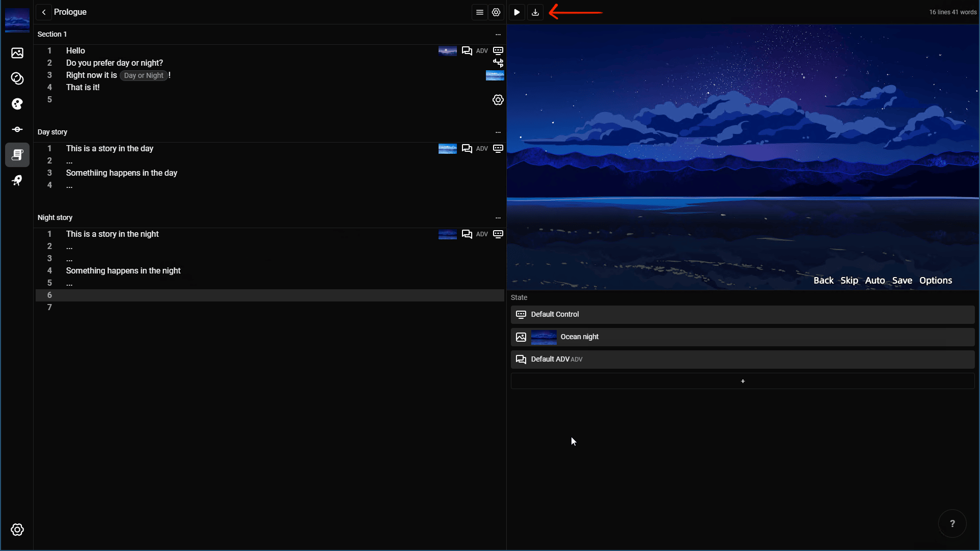This screenshot has width=980, height=551.
Task: Click the ADV label on Day story line 1
Action: [x=482, y=149]
